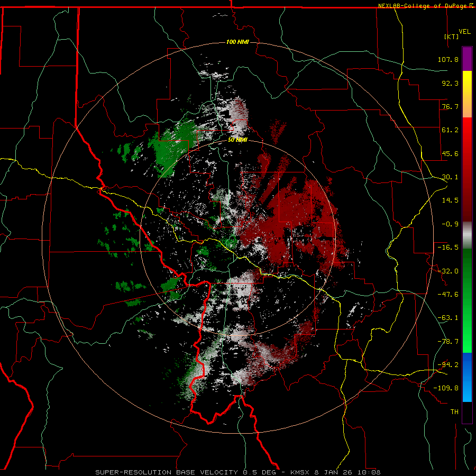Viewport: 476px width, 476px height.
Task: Click the 30.1 legend value
Action: point(450,177)
